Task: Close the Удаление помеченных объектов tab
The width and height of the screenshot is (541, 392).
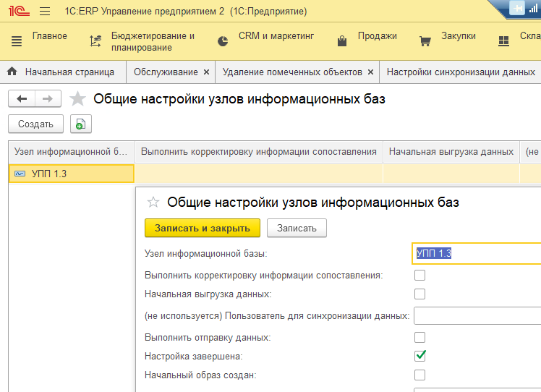Action: click(x=370, y=72)
